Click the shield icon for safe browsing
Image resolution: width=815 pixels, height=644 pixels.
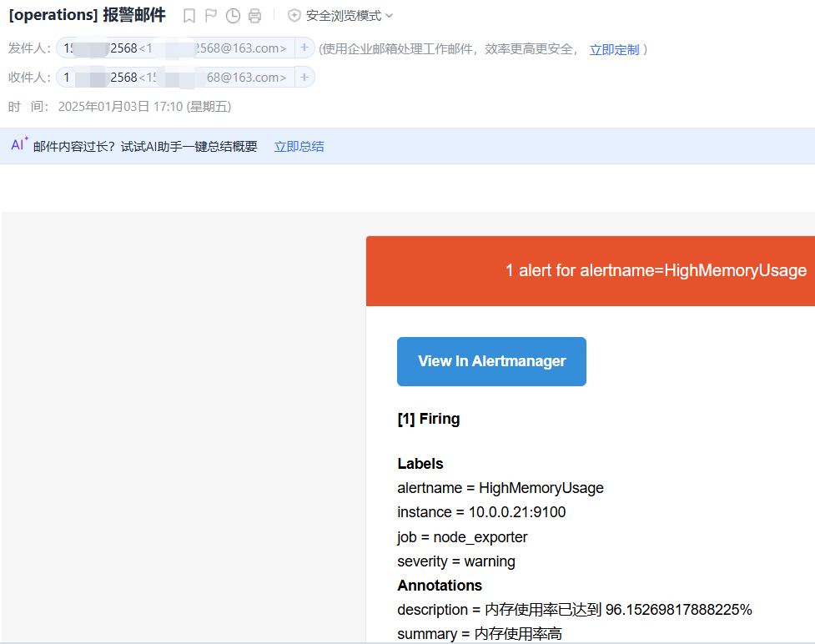pos(294,16)
